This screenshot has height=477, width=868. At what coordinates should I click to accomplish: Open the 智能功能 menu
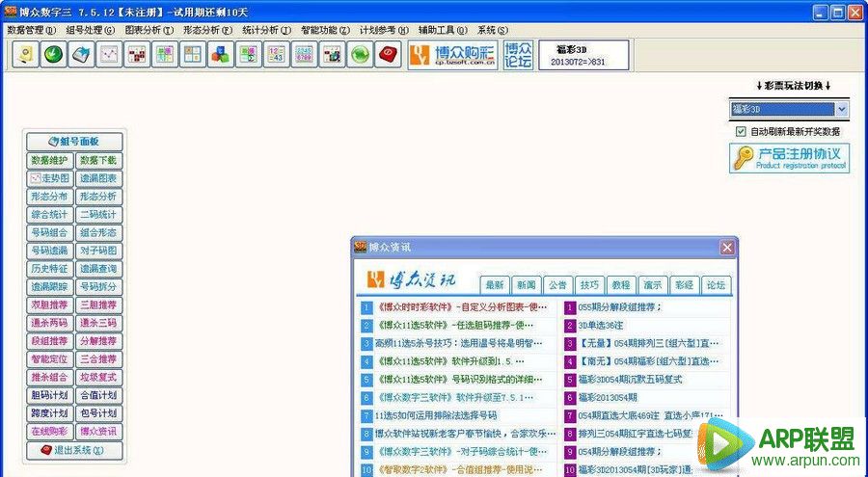[326, 30]
